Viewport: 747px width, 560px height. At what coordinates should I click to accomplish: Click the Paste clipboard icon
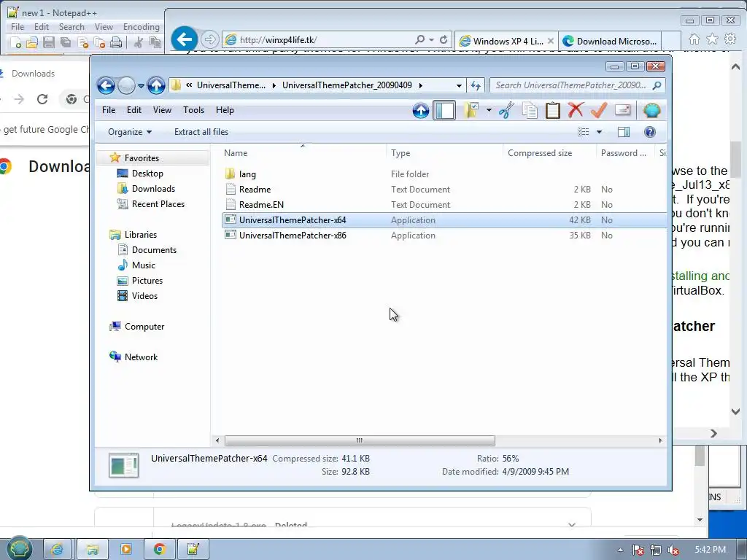tap(553, 111)
